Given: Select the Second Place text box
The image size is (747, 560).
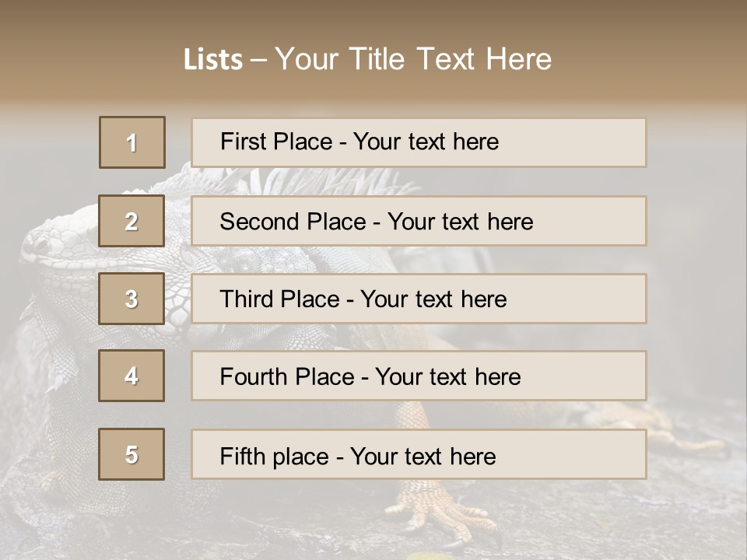Looking at the screenshot, I should click(x=419, y=221).
